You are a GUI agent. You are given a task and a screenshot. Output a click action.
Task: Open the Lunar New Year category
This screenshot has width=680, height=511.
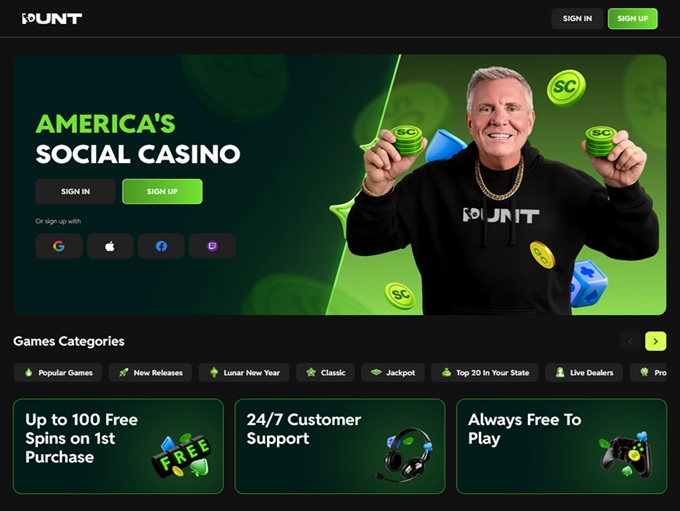[x=244, y=373]
